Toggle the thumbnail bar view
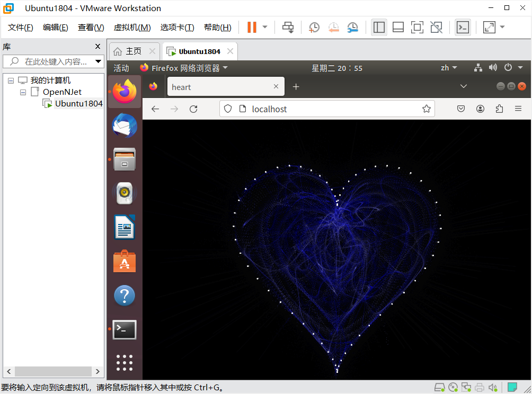532x394 pixels. (398, 27)
